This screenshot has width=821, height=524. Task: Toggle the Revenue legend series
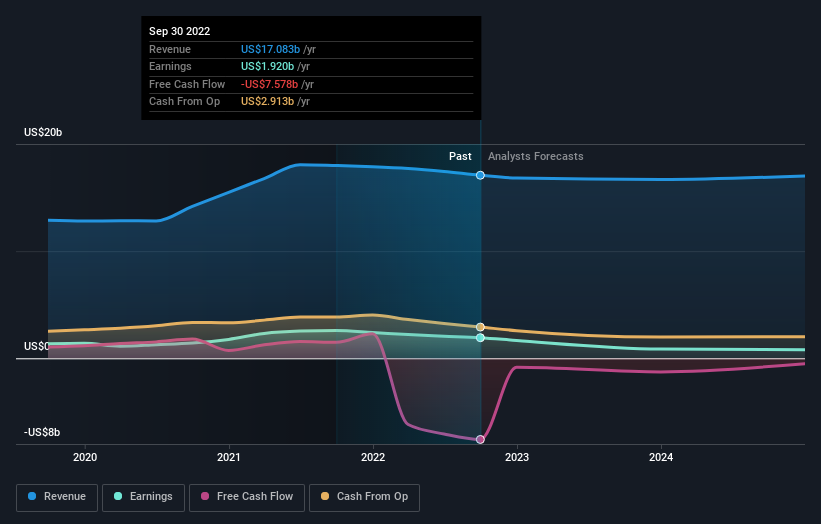pyautogui.click(x=57, y=497)
